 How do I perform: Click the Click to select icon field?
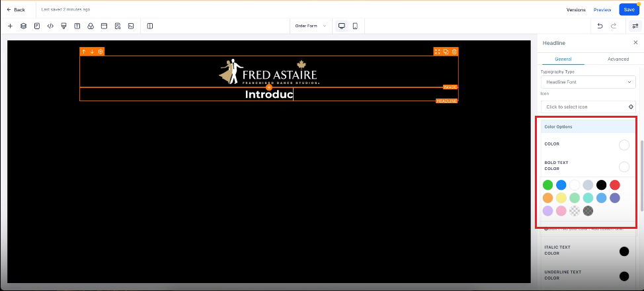click(x=588, y=107)
